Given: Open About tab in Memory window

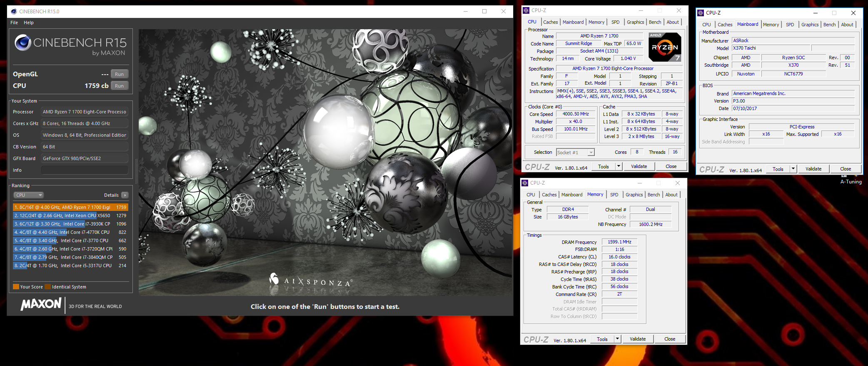Looking at the screenshot, I should point(671,195).
